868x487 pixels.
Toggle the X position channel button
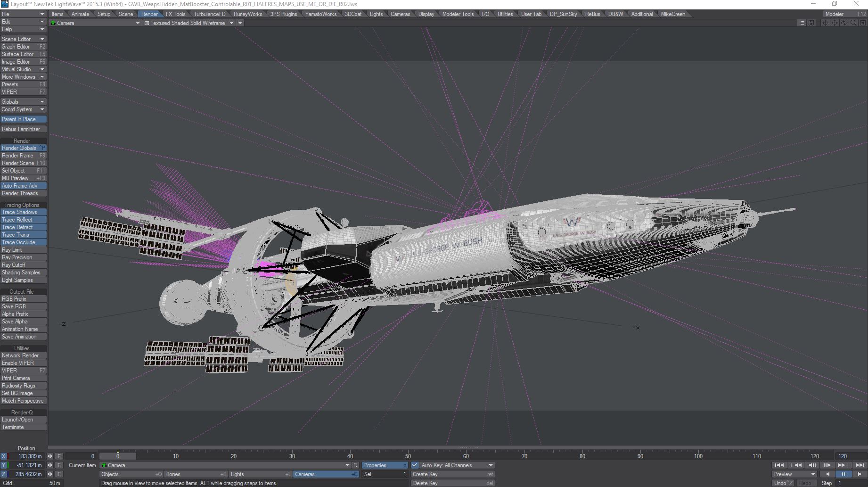point(4,456)
